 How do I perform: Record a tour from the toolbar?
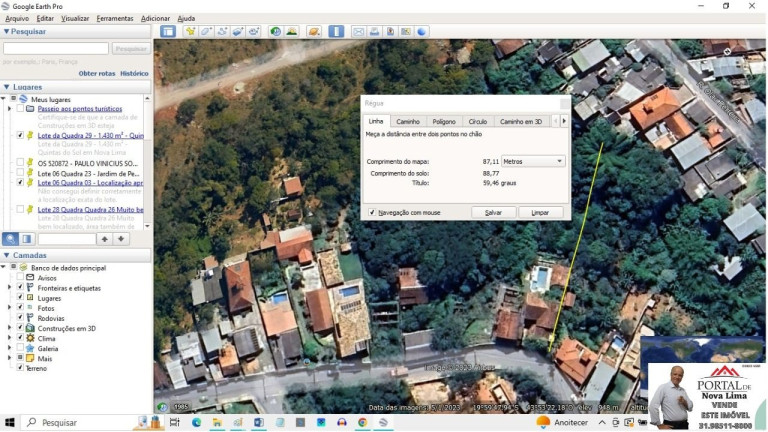pyautogui.click(x=254, y=31)
